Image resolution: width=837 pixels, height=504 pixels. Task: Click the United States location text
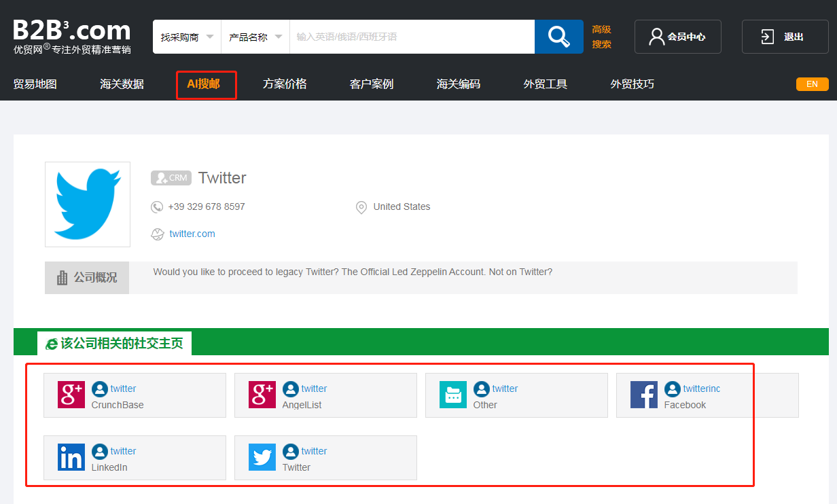402,206
